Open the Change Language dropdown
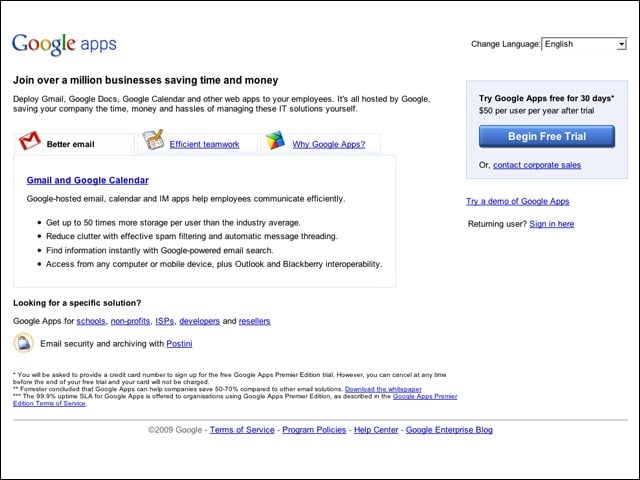This screenshot has width=640, height=480. (584, 44)
